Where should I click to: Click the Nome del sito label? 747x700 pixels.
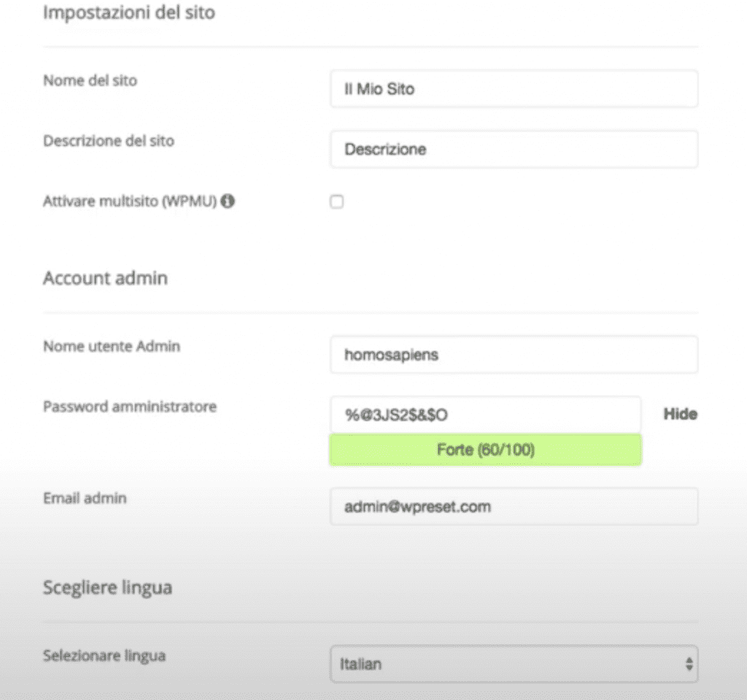90,80
